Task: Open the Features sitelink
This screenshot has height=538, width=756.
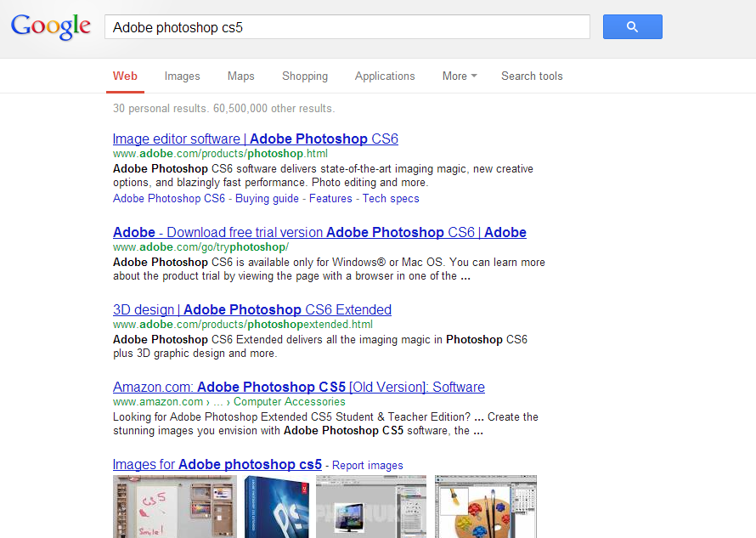Action: [x=330, y=198]
